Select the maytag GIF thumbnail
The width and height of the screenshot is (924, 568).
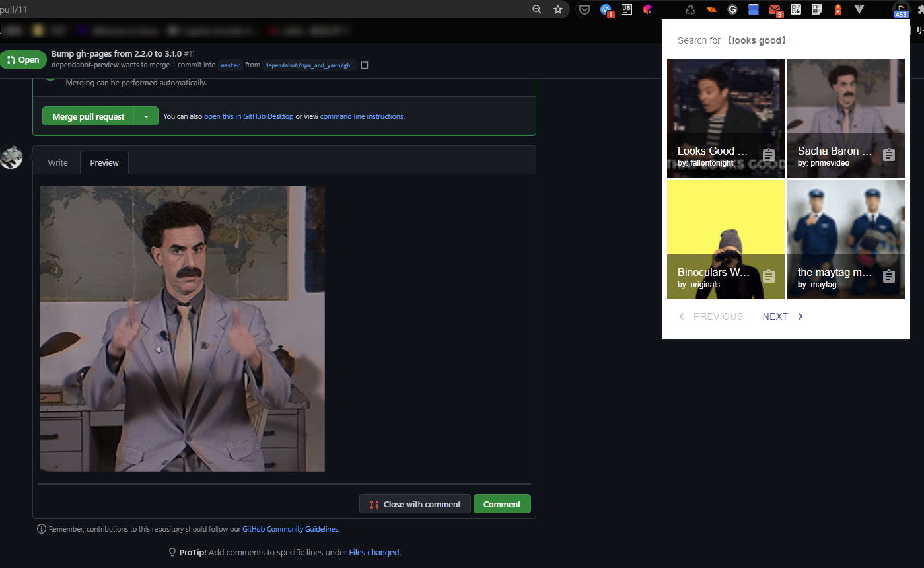pos(846,240)
